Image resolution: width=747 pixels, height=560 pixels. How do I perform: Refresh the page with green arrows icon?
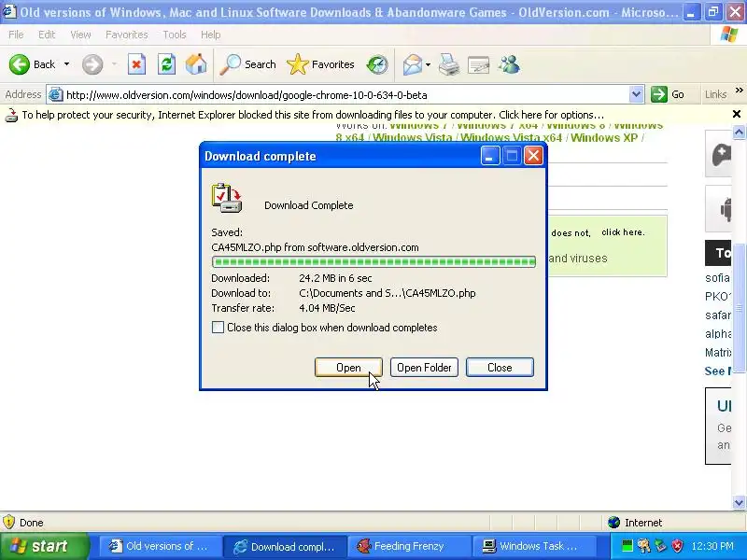click(167, 64)
